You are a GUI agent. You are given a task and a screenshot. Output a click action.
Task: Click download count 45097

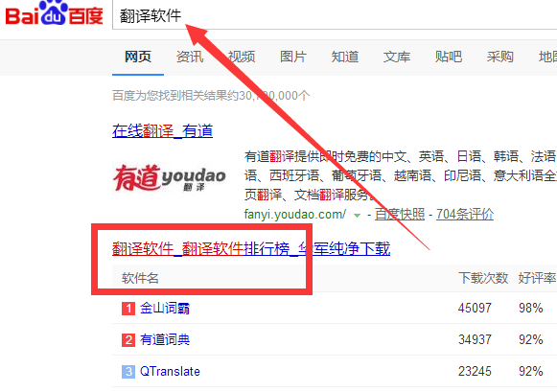[x=475, y=308]
